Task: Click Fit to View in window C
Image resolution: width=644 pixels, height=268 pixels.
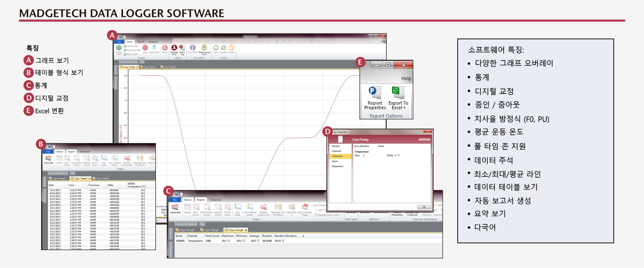Action: [x=228, y=210]
